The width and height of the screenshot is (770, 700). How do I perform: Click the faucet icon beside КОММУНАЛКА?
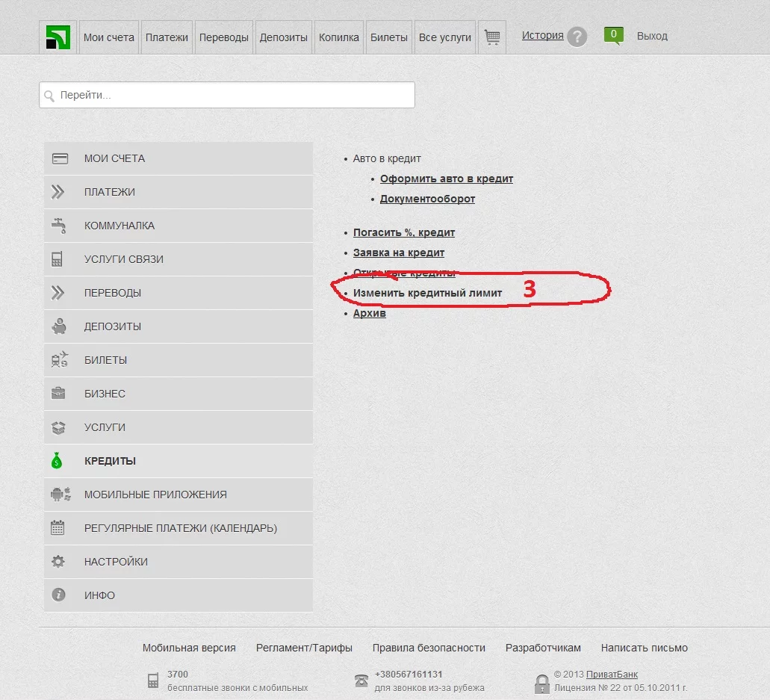click(58, 226)
